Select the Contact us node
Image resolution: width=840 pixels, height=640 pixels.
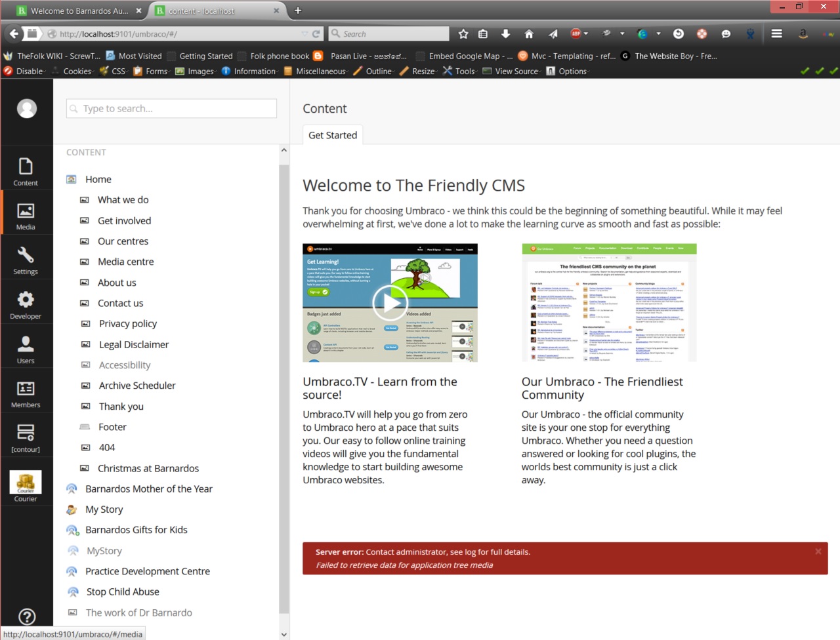tap(121, 303)
